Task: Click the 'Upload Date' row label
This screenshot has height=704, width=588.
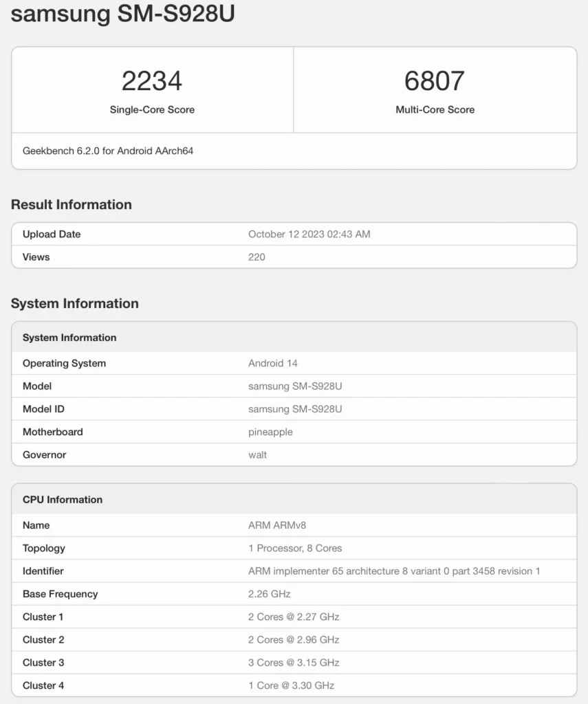Action: coord(52,234)
